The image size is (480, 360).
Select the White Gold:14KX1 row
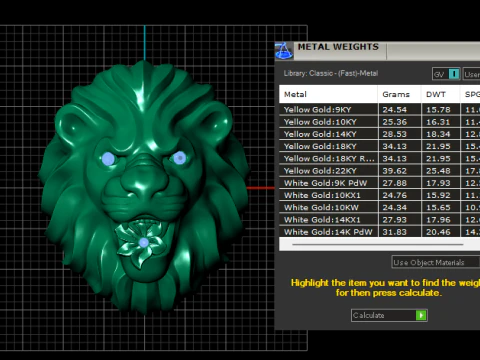pyautogui.click(x=379, y=220)
